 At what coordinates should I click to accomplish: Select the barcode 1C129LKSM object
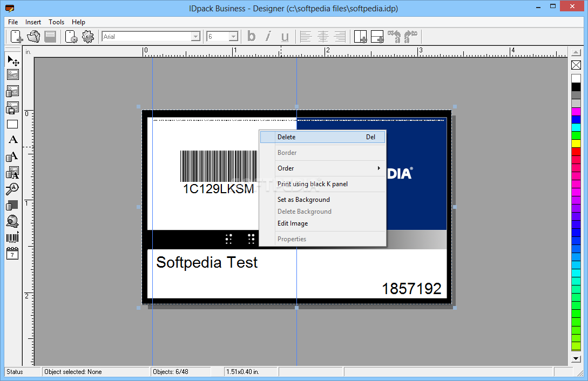point(219,172)
